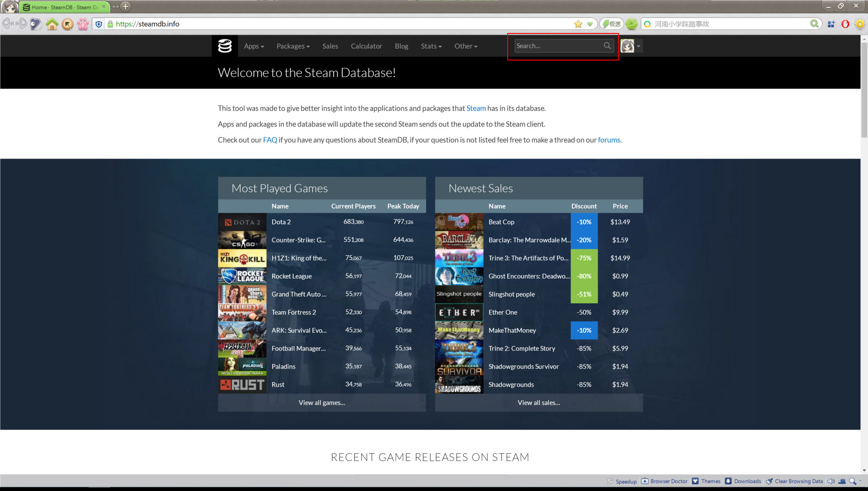
Task: Click the pink paw icon in browser toolbar
Action: 83,24
